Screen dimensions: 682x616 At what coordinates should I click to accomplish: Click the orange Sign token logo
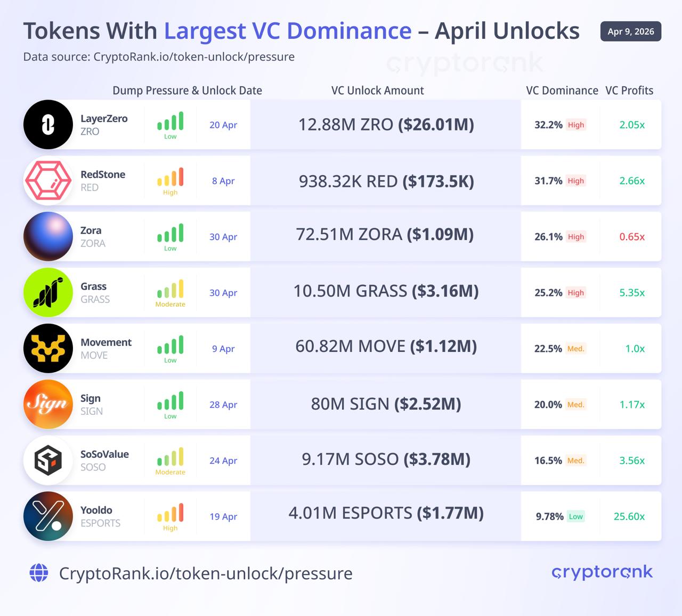click(48, 404)
